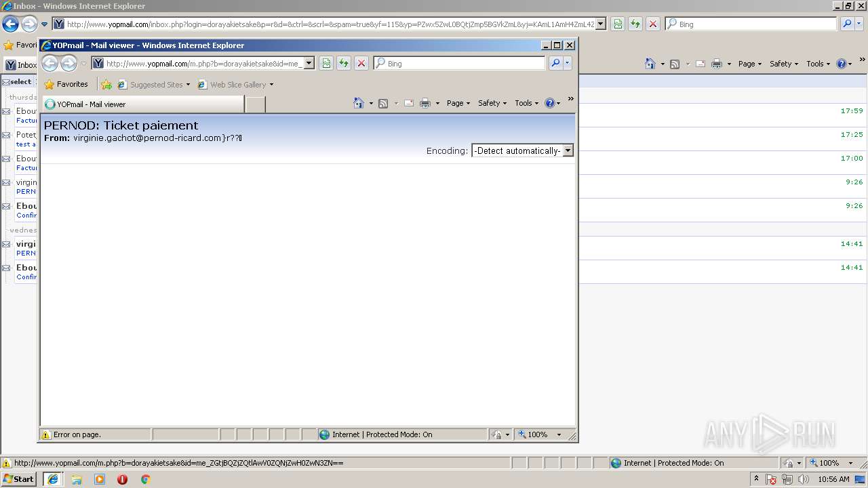Click Refresh icon in Mail viewer window
This screenshot has height=488, width=868.
tap(344, 63)
